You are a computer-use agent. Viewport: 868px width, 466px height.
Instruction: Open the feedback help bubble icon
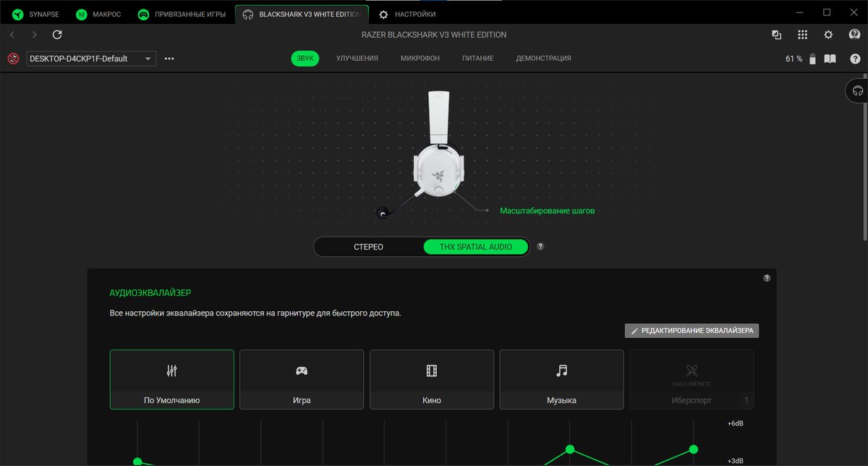(854, 35)
